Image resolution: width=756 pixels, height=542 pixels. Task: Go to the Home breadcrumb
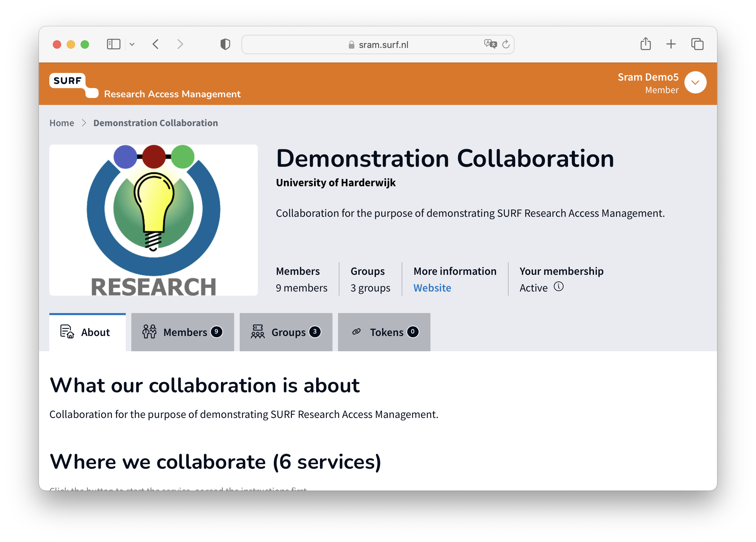point(62,123)
